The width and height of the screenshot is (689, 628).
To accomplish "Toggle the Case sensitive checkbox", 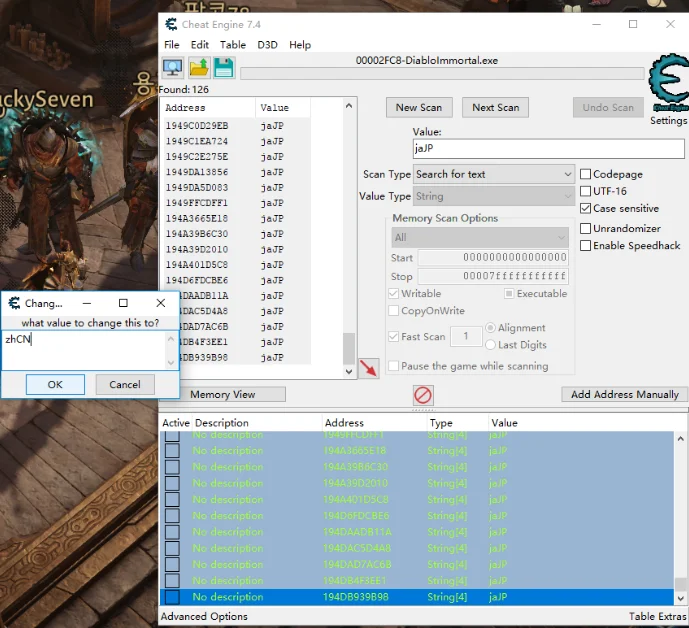I will click(586, 208).
